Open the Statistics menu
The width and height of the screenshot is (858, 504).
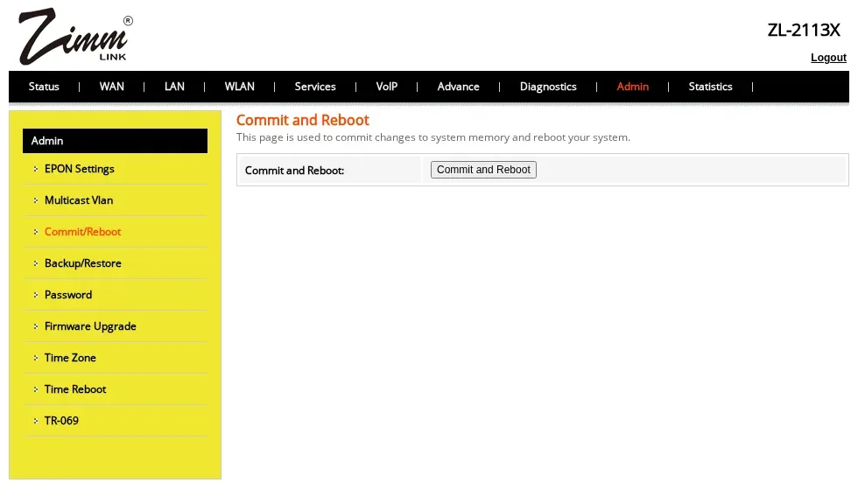(710, 87)
